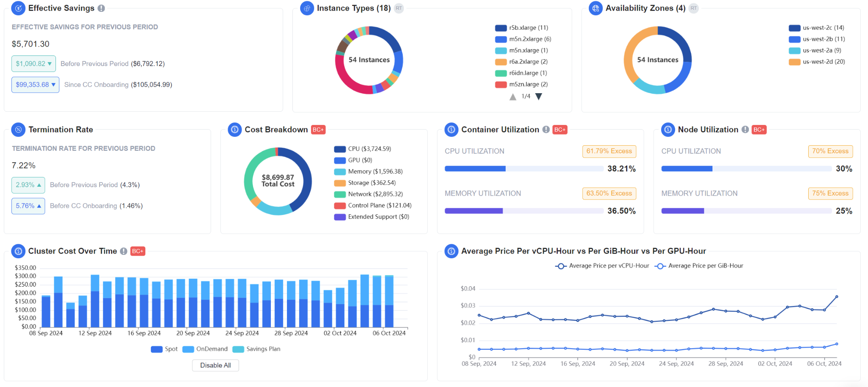The height and width of the screenshot is (387, 868).
Task: Click the BC+ badge next to Cost Breakdown
Action: click(x=318, y=130)
